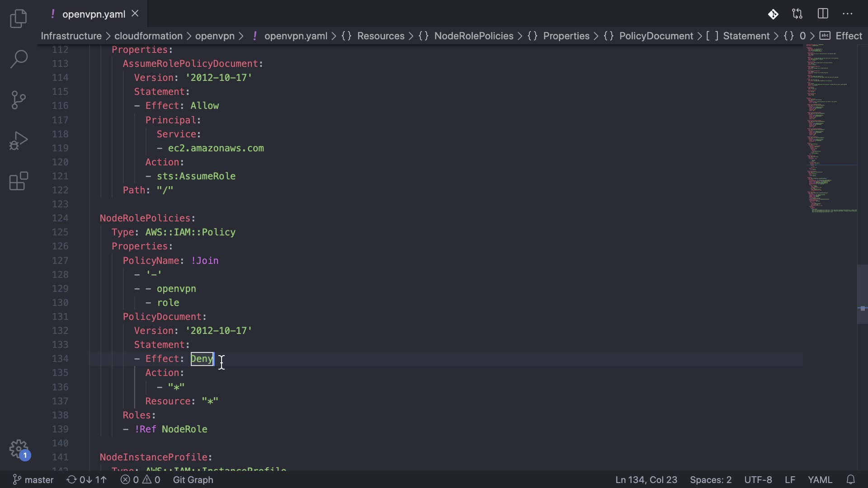Toggle split editor layout

[x=823, y=14]
